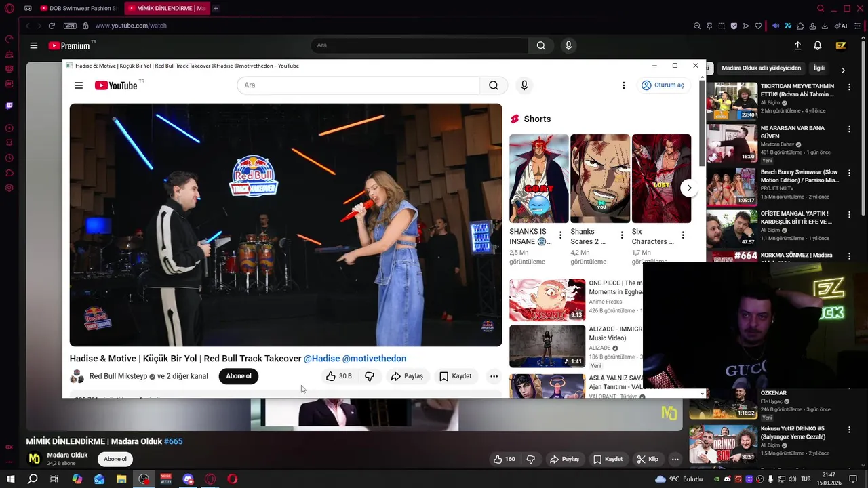Open Opera easy setup sliders icon

pos(857,26)
